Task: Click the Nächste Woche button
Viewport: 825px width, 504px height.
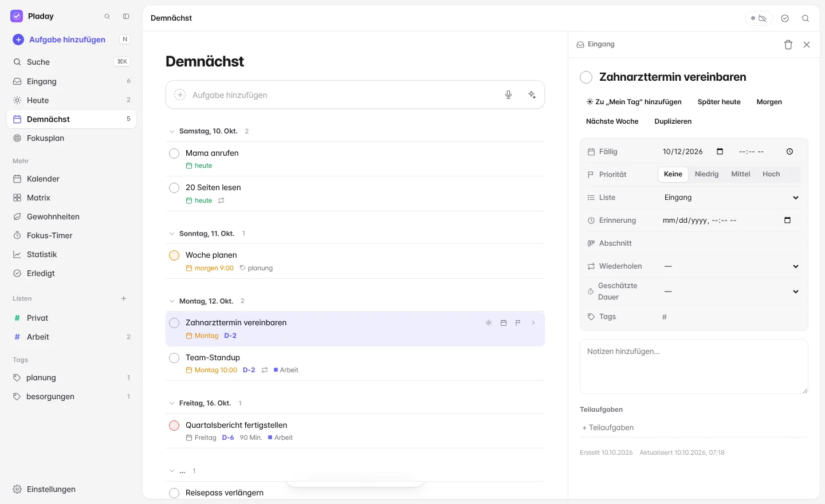Action: click(x=612, y=121)
